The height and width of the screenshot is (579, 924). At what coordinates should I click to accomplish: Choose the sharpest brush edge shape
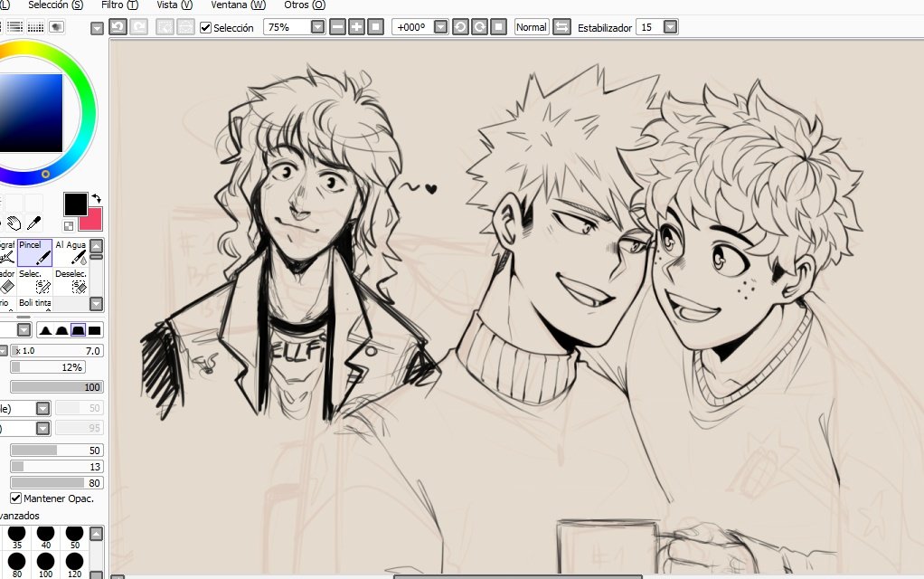pyautogui.click(x=45, y=330)
